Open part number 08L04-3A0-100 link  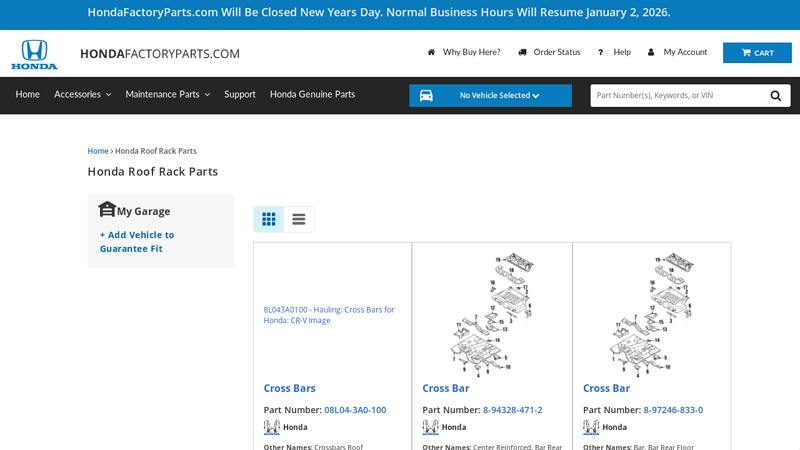pos(355,410)
